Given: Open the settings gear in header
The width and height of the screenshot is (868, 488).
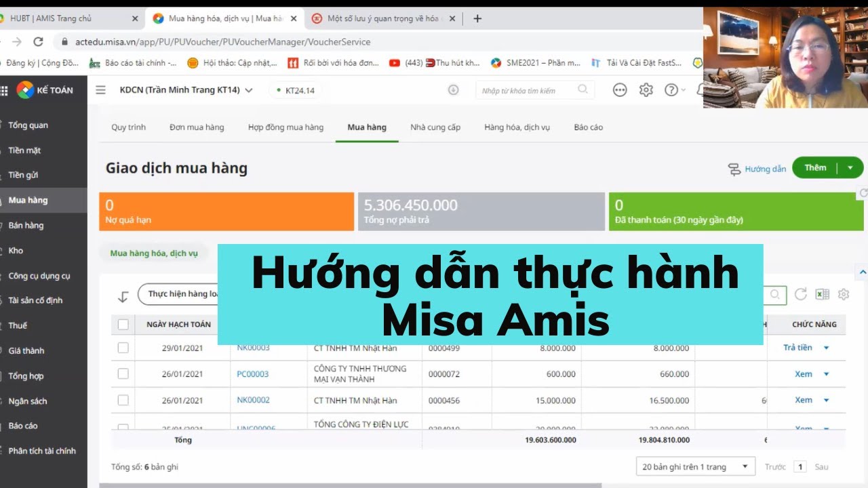Looking at the screenshot, I should 646,89.
